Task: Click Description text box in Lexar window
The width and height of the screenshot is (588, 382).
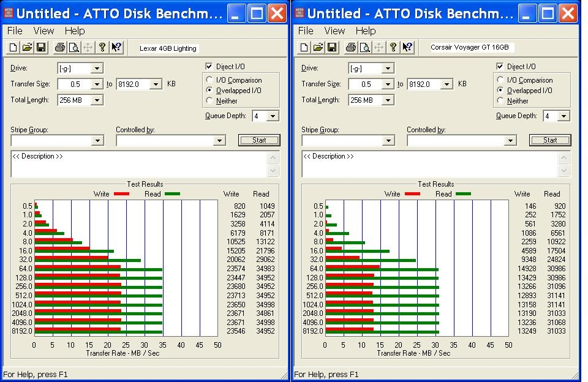Action: pos(139,164)
